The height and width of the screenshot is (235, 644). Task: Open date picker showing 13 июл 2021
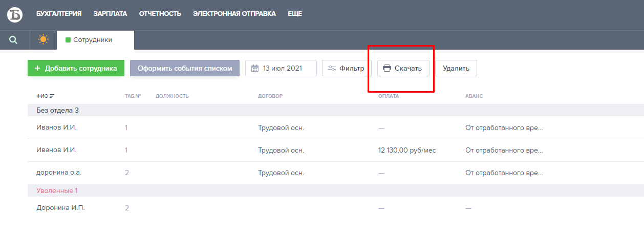click(x=281, y=68)
